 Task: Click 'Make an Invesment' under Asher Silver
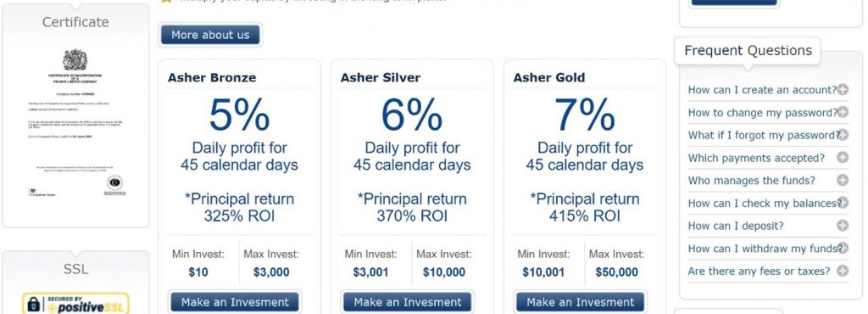coord(408,302)
